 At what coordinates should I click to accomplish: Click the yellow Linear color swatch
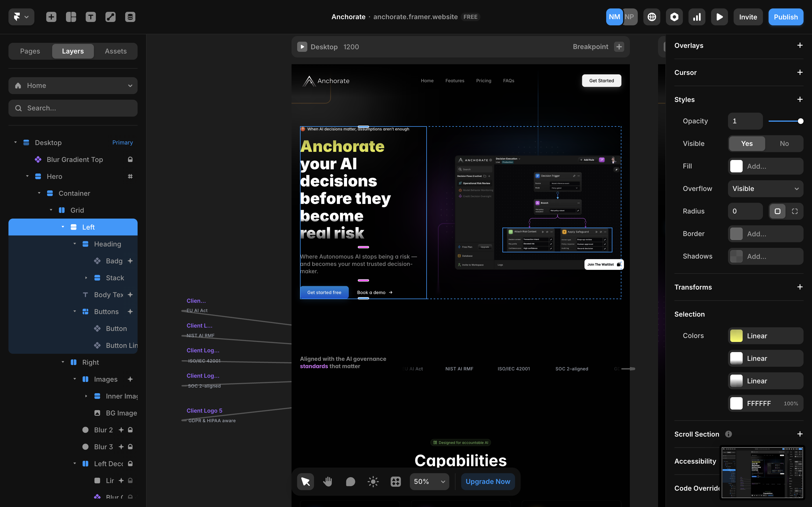736,336
